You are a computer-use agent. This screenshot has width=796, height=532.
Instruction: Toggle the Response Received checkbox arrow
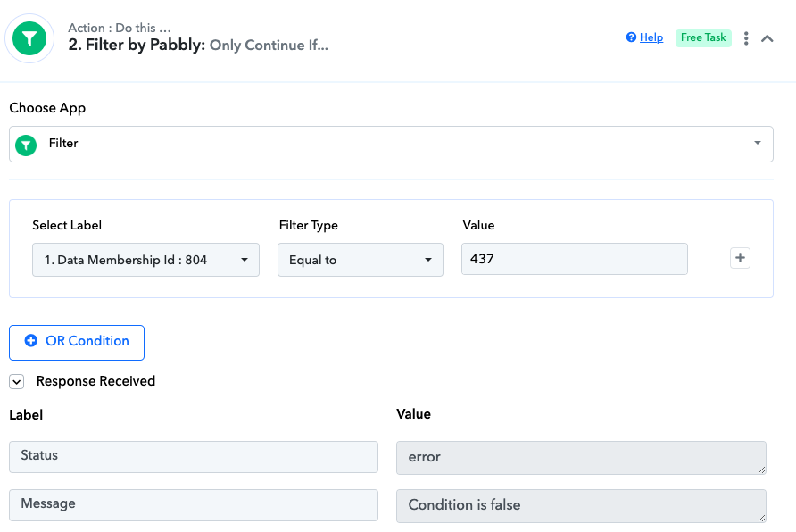pyautogui.click(x=17, y=382)
